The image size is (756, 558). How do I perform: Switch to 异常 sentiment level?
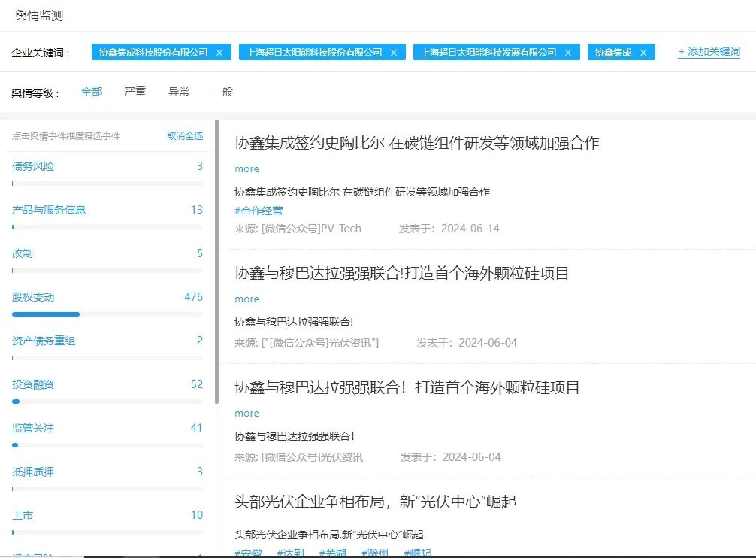pyautogui.click(x=179, y=92)
